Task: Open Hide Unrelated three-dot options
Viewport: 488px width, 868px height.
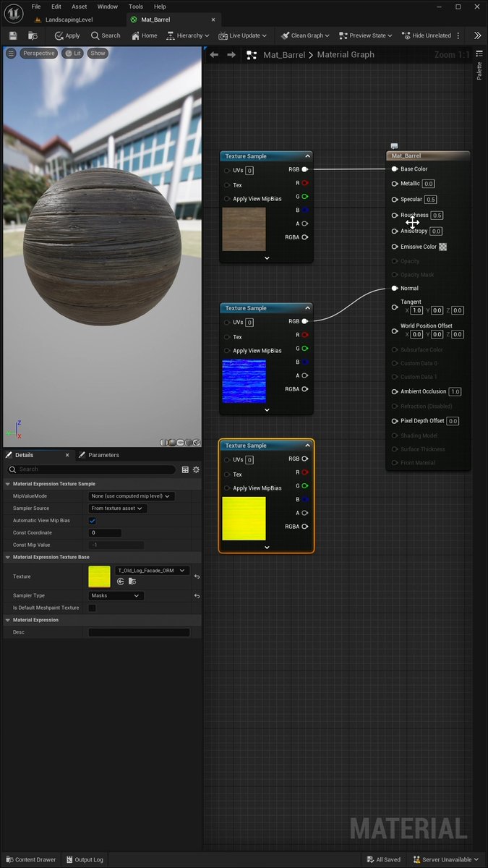Action: (x=458, y=35)
